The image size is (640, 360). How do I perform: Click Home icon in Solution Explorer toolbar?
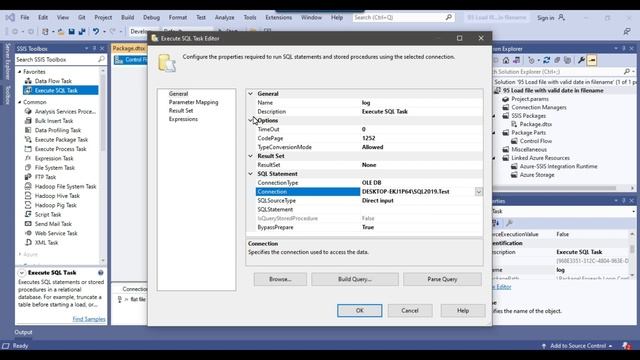[x=506, y=60]
